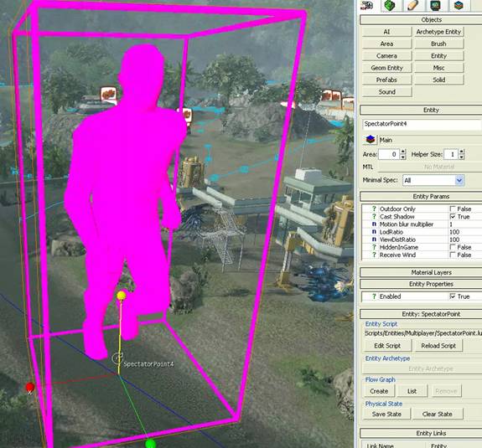The image size is (482, 448).
Task: Increase the Helper Size with up arrow
Action: tap(461, 152)
